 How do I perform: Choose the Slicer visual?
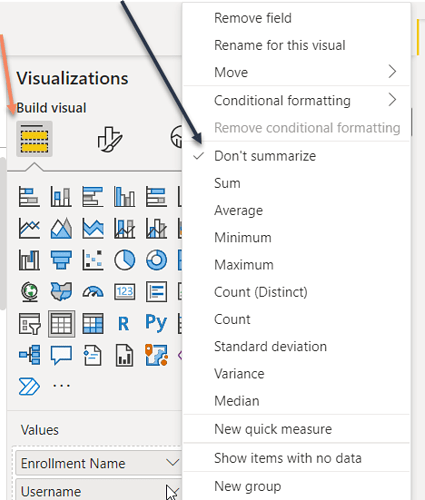coord(29,323)
